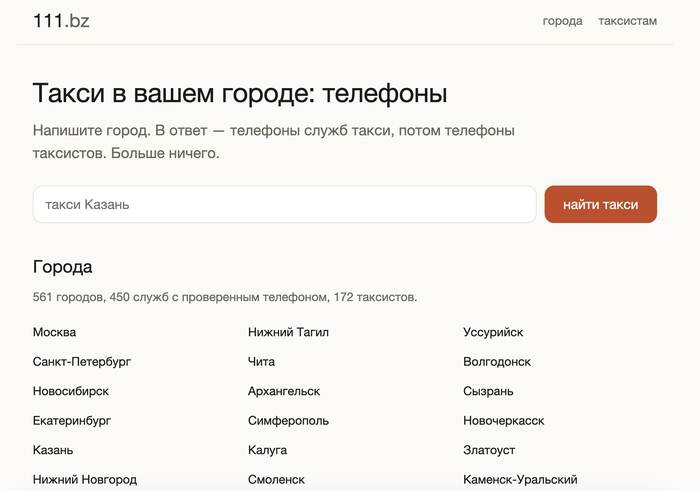Choose the Смоленск city link
700x491 pixels.
point(276,479)
